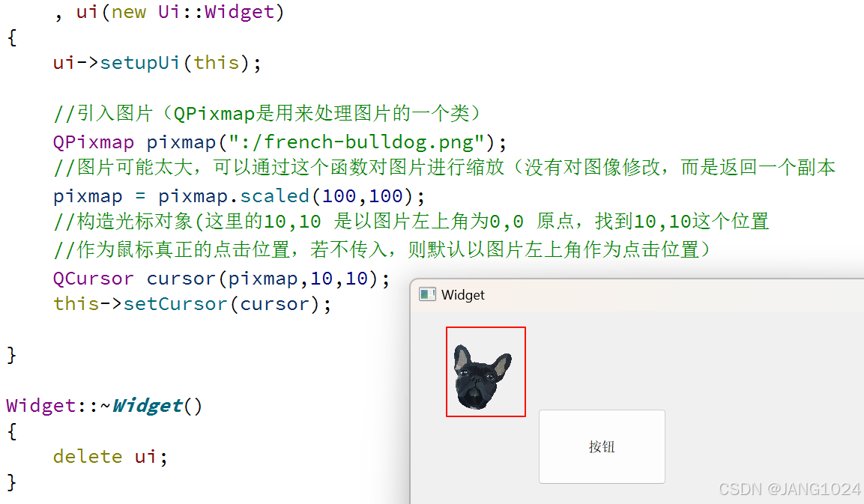Click the delete ui statement
Viewport: 864px width, 504px height.
(110, 457)
